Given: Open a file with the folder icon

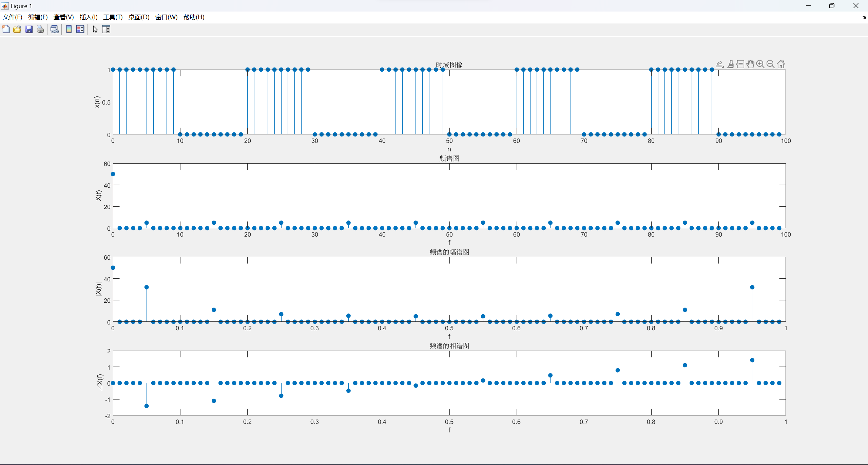Looking at the screenshot, I should coord(17,30).
